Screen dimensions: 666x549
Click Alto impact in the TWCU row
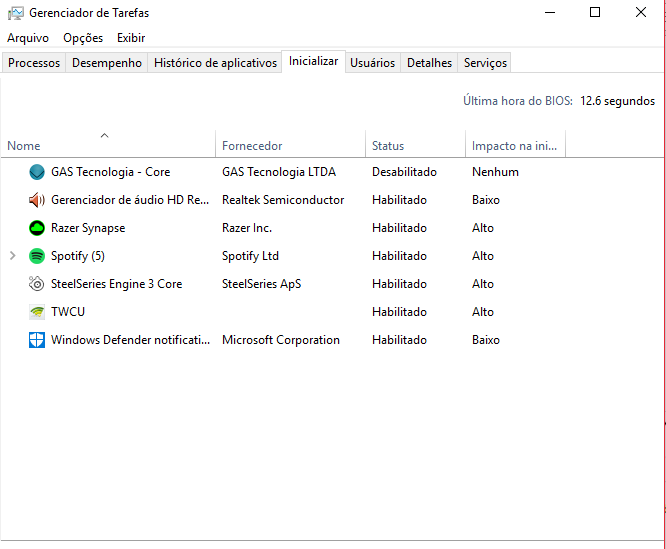[483, 312]
